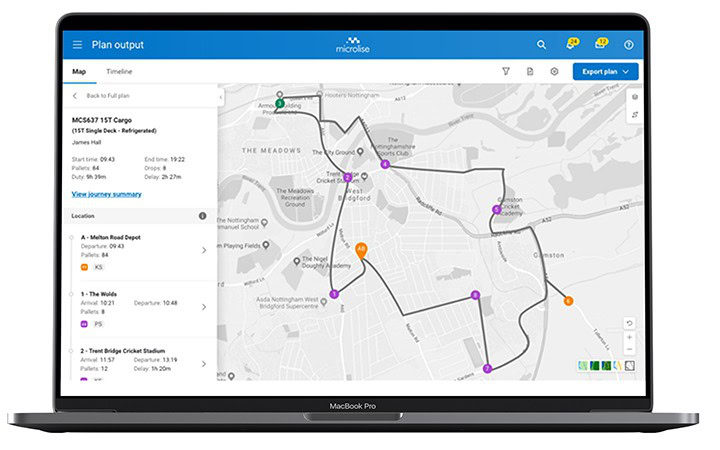Zoom in on the map
720x450 pixels.
[629, 337]
